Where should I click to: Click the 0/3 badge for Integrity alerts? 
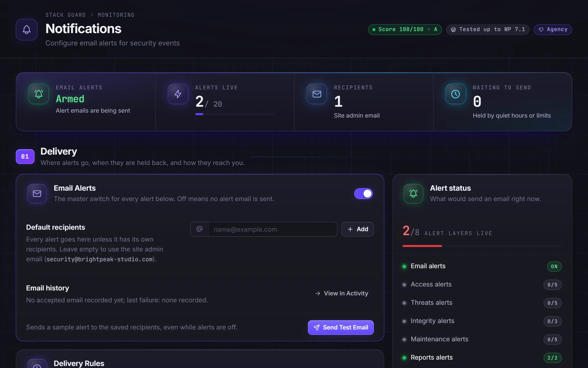coord(552,321)
